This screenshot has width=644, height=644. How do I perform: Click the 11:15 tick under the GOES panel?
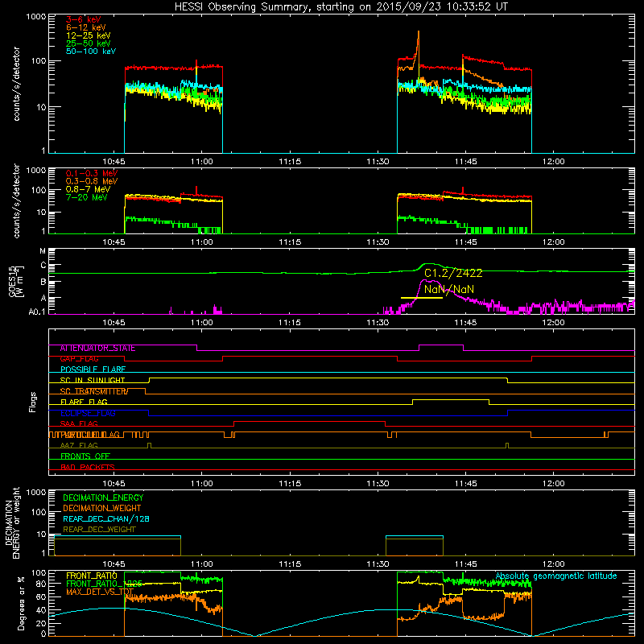(x=290, y=323)
